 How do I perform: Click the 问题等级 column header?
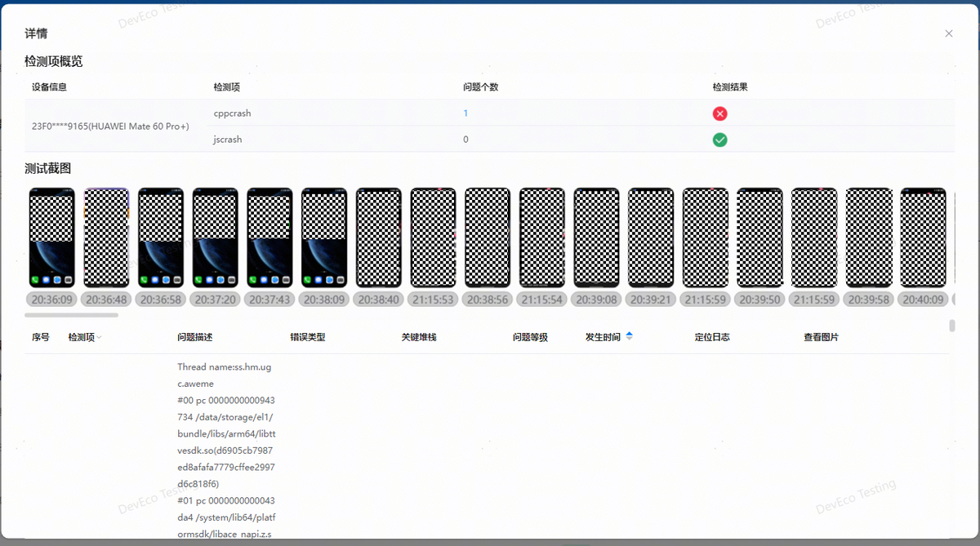(530, 337)
